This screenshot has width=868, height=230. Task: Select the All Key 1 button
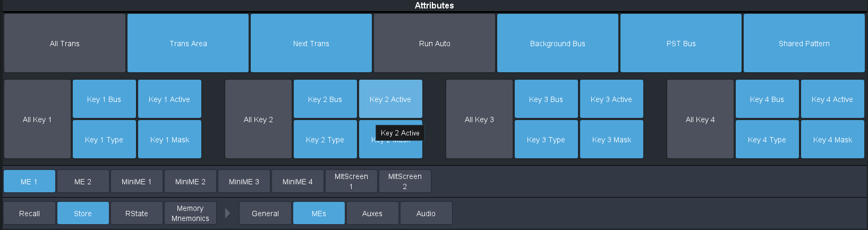point(37,119)
